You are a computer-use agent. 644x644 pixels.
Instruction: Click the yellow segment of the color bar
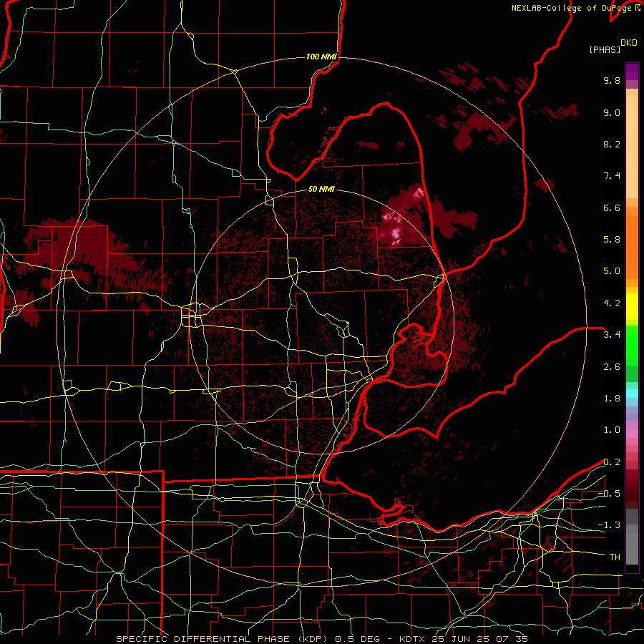pos(632,306)
